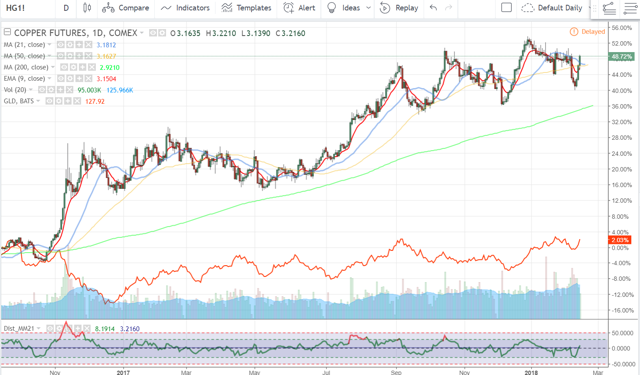This screenshot has height=375, width=640.
Task: Click plus icon on MA (21, close)
Action: click(79, 44)
